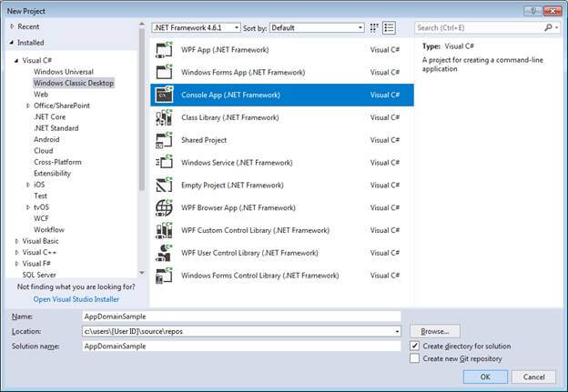
Task: Open the Sort by Default dropdown
Action: [317, 28]
